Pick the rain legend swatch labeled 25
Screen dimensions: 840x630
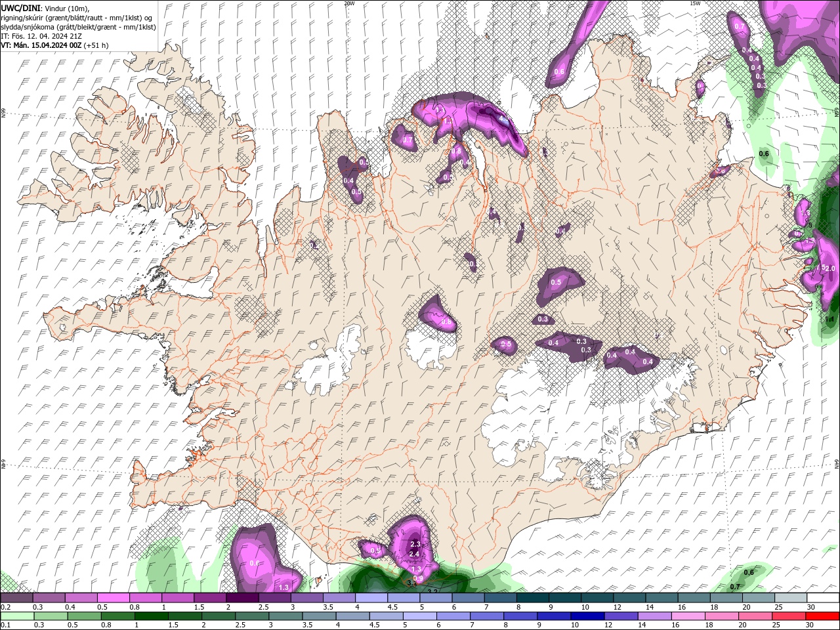tap(789, 616)
